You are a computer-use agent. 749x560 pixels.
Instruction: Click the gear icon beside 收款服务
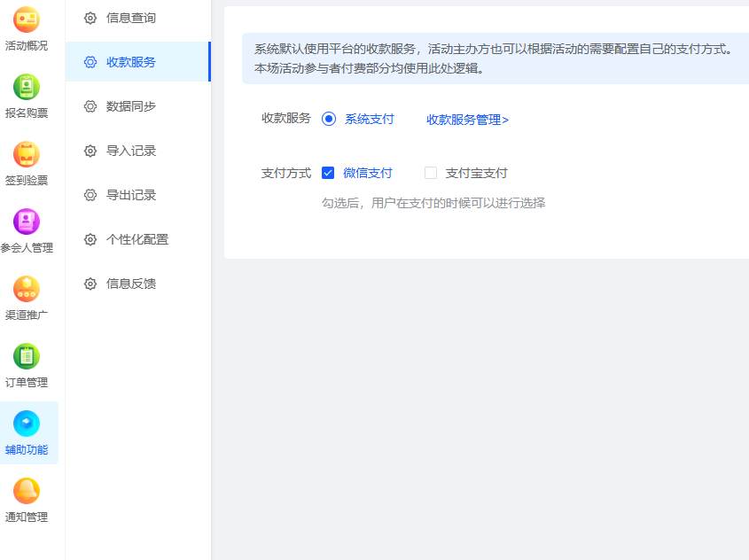coord(90,62)
